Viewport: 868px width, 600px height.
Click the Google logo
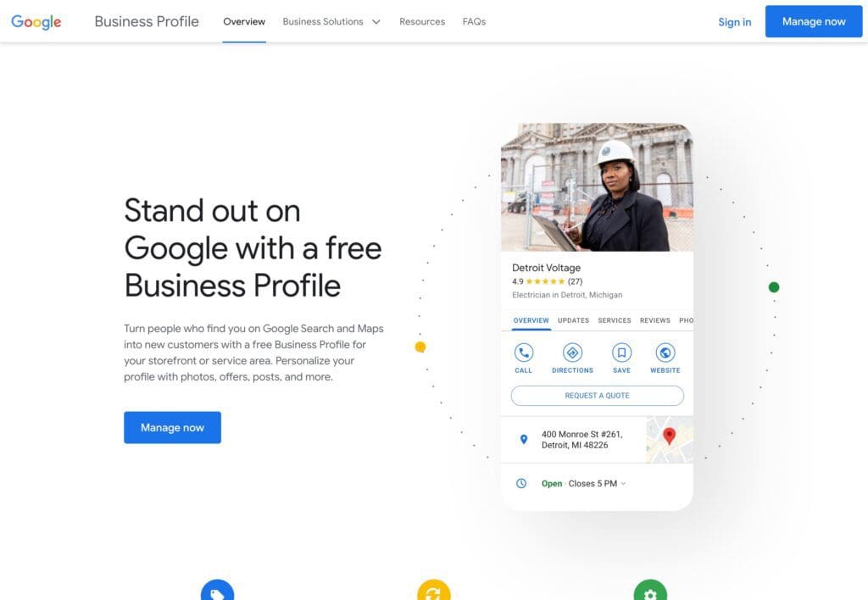click(36, 21)
